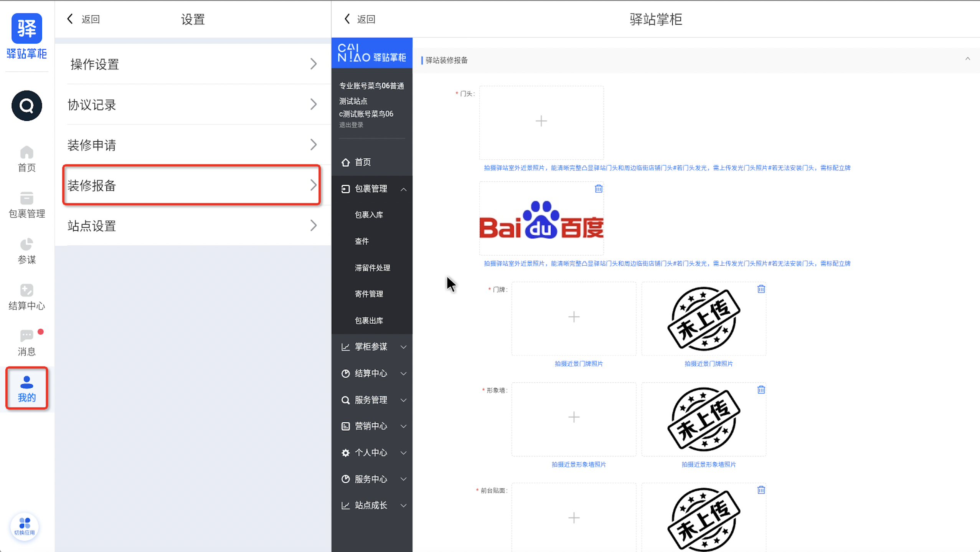Select 寄件管理 submenu item
980x552 pixels.
click(x=369, y=294)
